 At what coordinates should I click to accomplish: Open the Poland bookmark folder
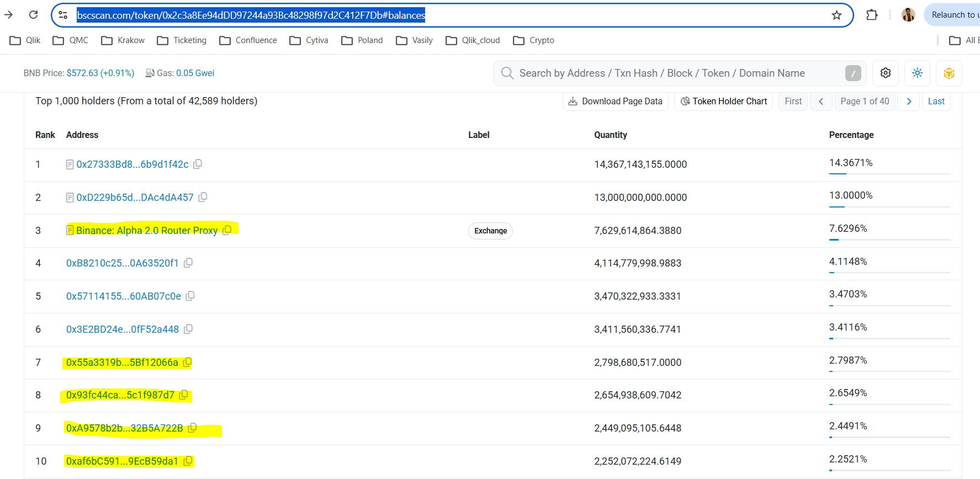362,40
